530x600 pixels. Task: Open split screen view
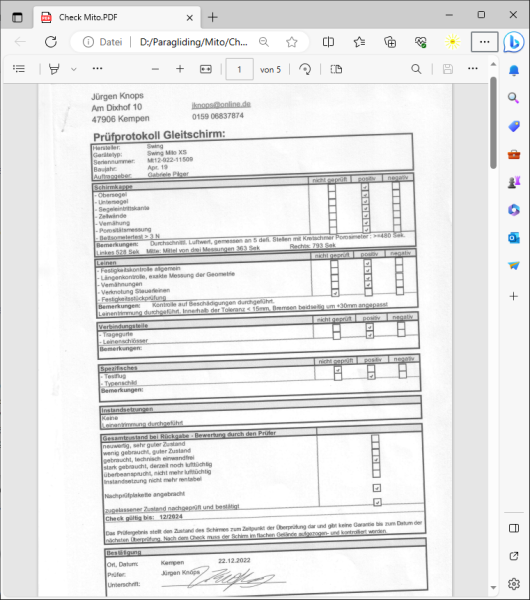pos(328,42)
